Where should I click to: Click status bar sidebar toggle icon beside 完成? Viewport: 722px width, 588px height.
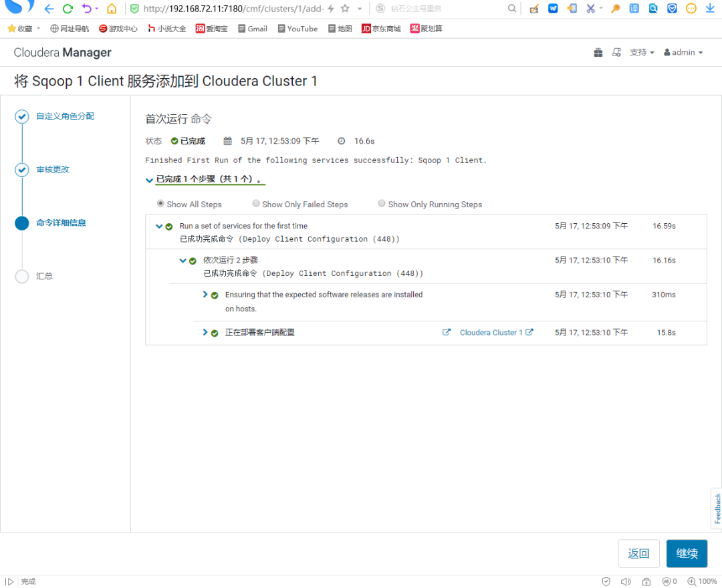[x=9, y=581]
